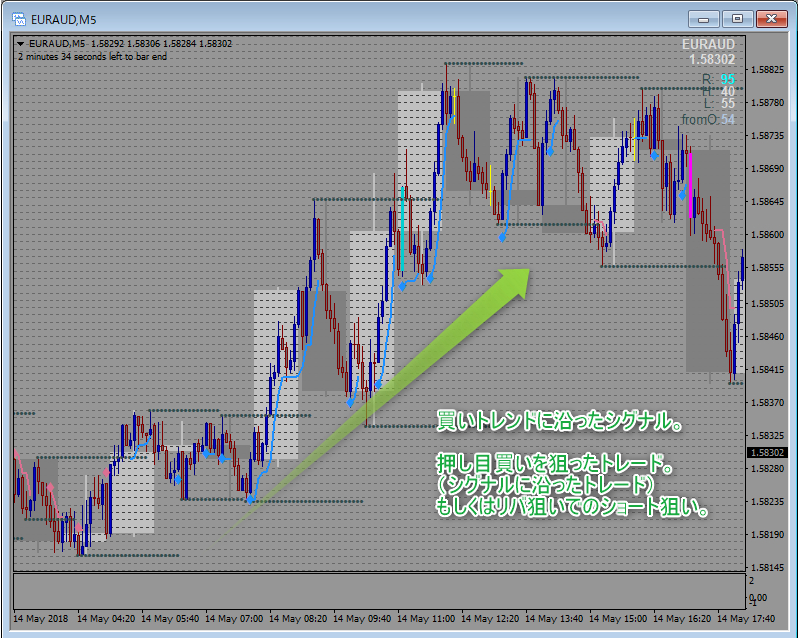Close the EURAUD,M5 chart window
The width and height of the screenshot is (798, 638).
772,19
